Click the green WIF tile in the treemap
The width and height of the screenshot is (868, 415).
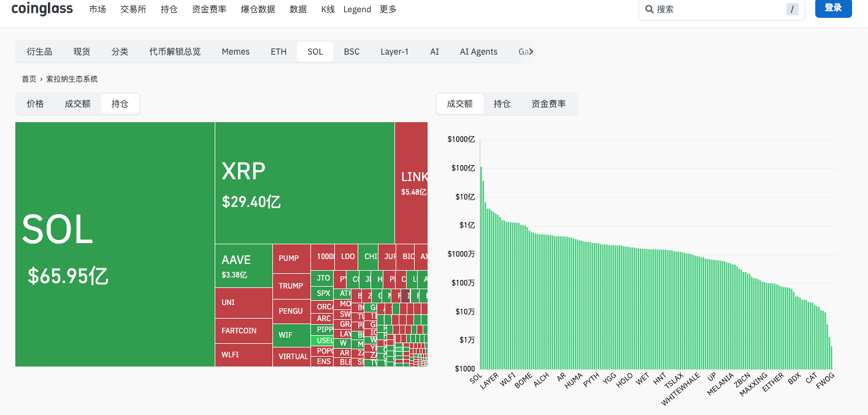click(291, 335)
